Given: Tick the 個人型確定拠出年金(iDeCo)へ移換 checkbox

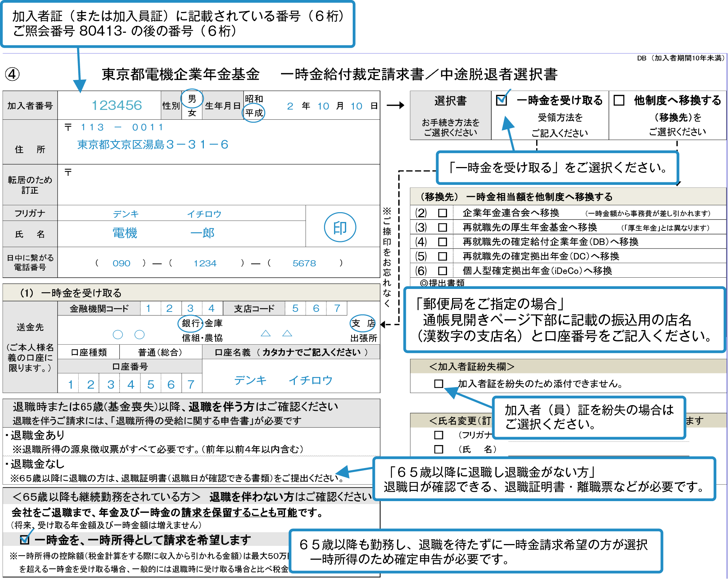Looking at the screenshot, I should pos(442,271).
